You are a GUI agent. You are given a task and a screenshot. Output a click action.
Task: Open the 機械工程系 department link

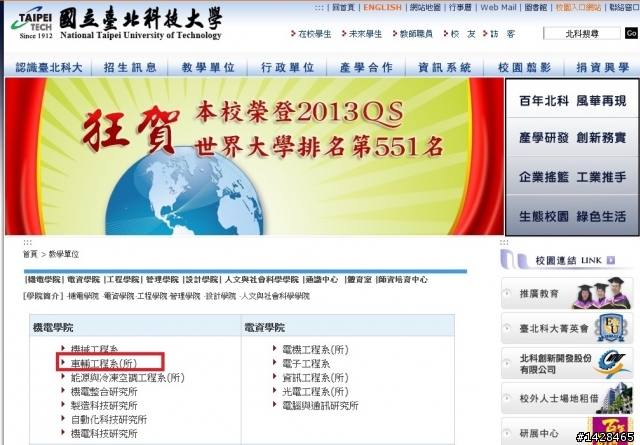tap(94, 349)
